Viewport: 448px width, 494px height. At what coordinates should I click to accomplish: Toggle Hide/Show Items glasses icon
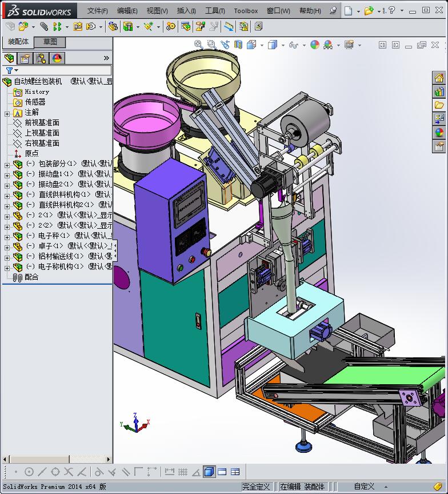coord(293,45)
